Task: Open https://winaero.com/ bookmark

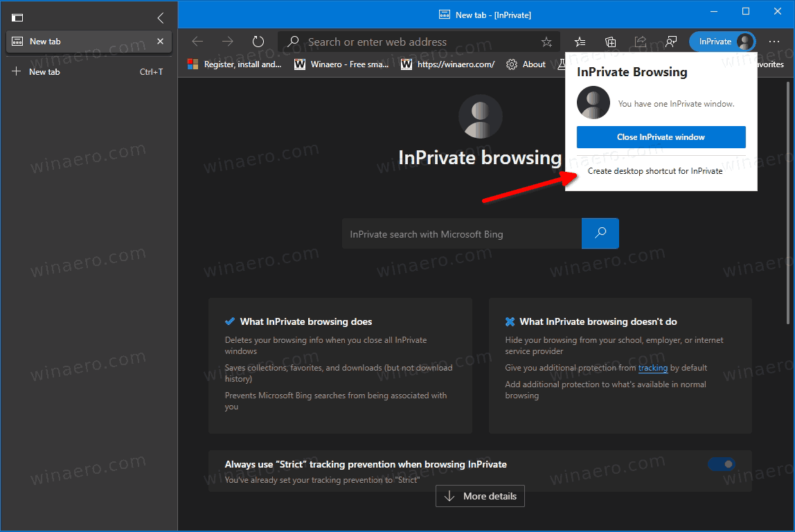Action: click(x=447, y=64)
